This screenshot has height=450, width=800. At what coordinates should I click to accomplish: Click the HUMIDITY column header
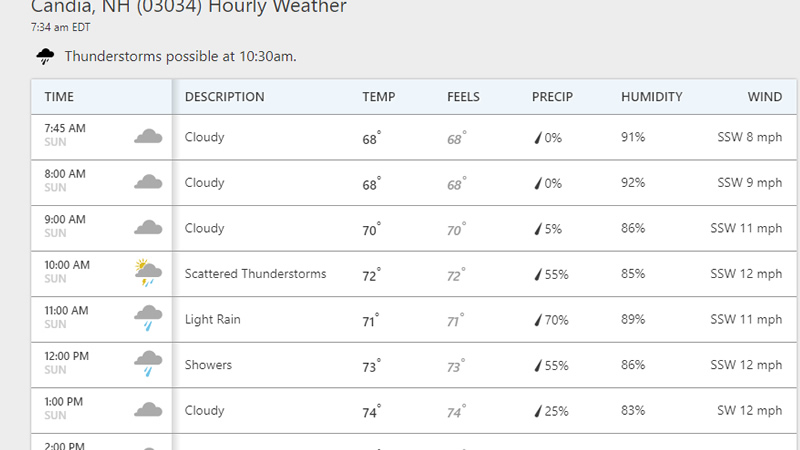tap(651, 97)
